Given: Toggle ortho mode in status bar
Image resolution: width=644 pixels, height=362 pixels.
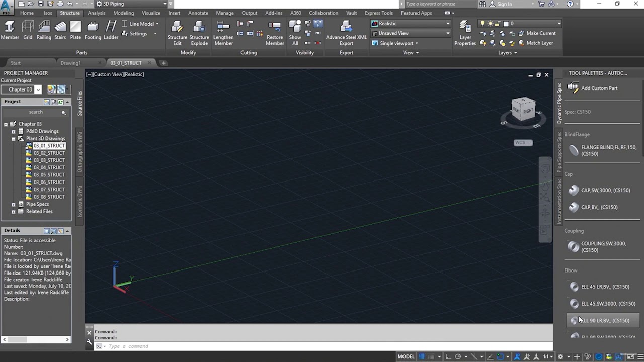Looking at the screenshot, I should point(449,357).
